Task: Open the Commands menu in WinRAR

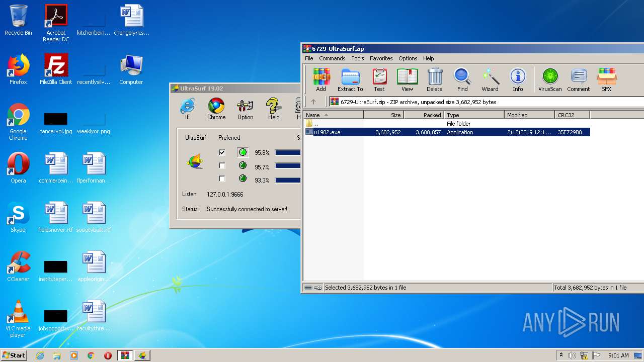Action: point(332,58)
